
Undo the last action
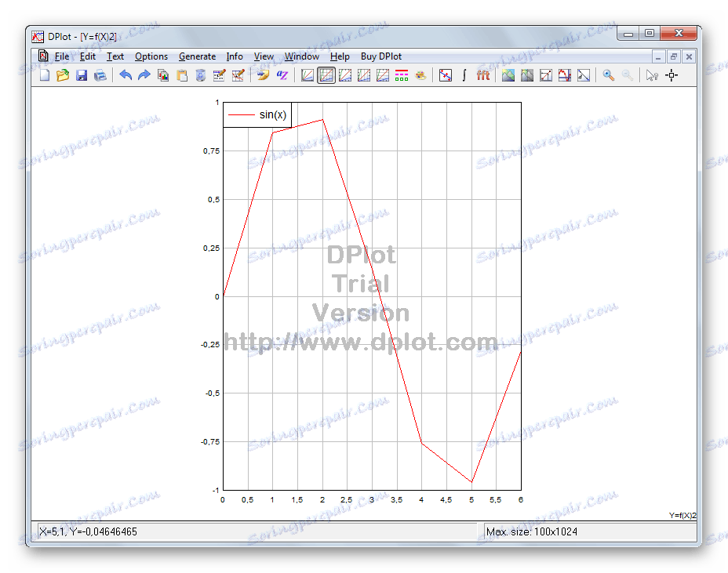126,75
